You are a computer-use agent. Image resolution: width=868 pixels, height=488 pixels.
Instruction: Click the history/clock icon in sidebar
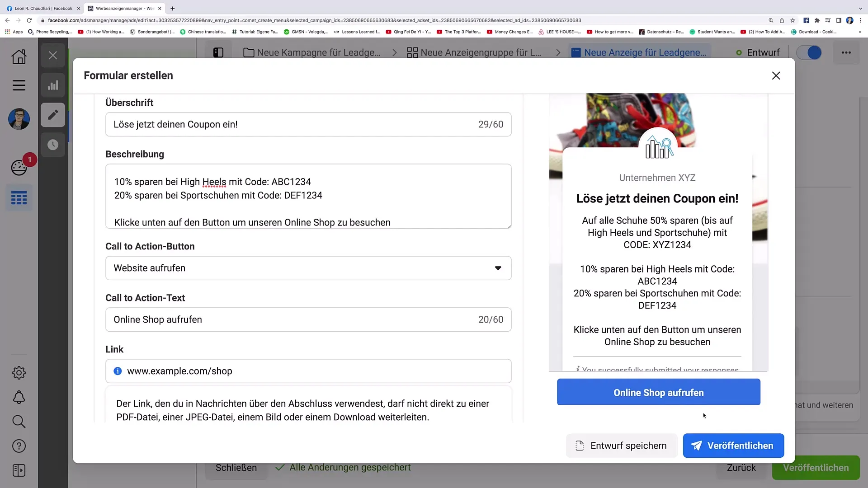[x=52, y=144]
